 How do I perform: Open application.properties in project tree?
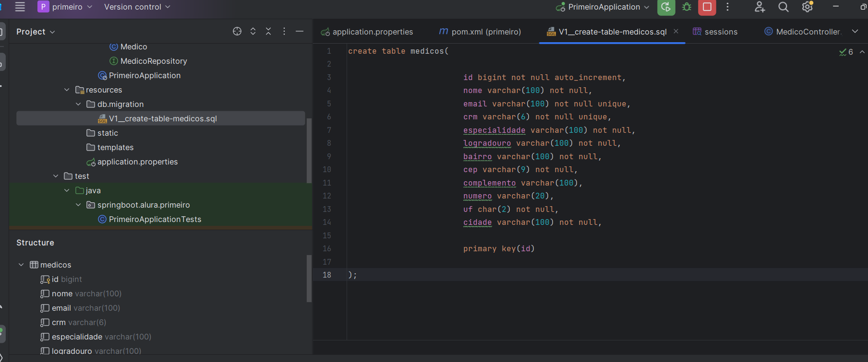pos(132,162)
